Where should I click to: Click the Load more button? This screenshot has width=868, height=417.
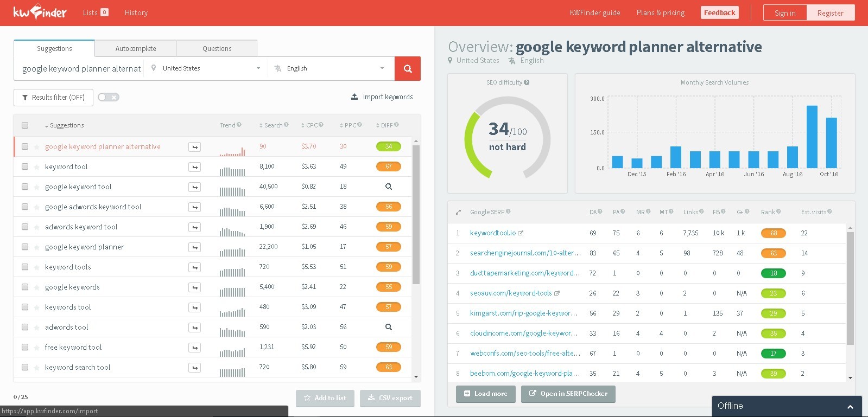[485, 394]
